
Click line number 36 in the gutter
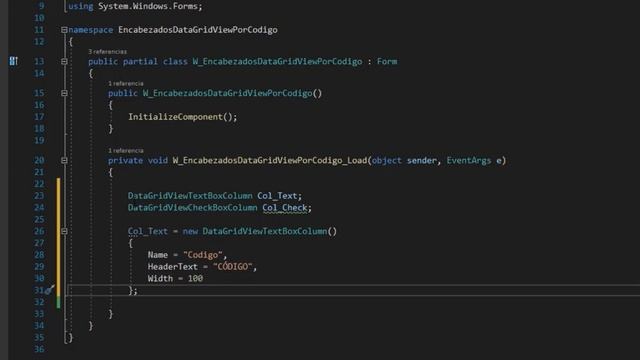(39, 349)
